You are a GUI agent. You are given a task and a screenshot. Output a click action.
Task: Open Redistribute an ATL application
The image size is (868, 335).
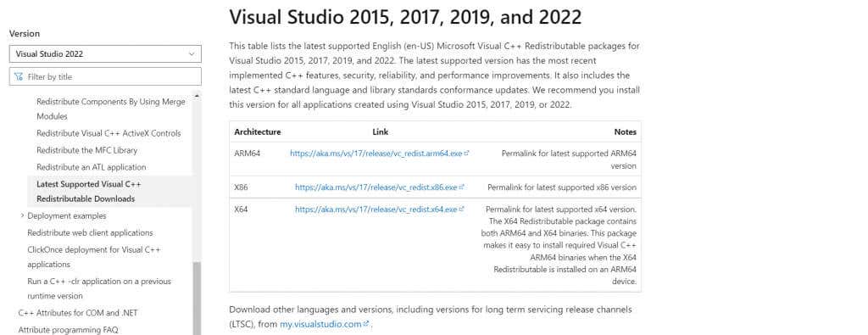92,167
